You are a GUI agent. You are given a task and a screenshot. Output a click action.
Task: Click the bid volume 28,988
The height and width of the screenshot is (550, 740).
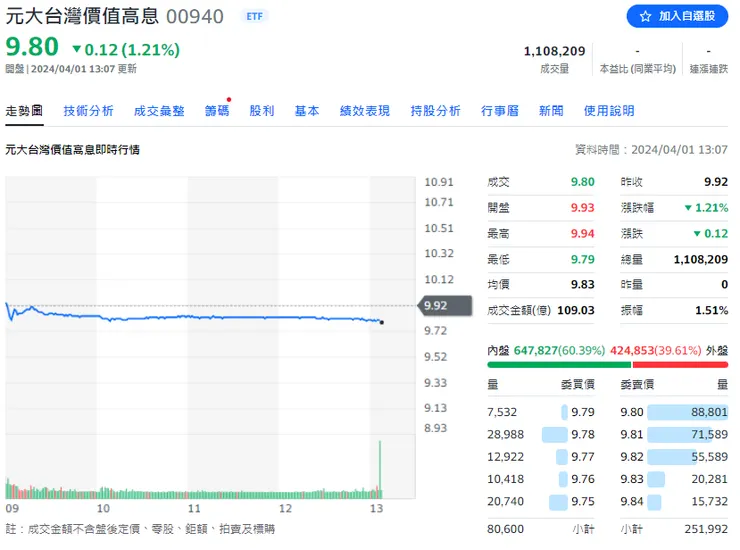coord(505,434)
